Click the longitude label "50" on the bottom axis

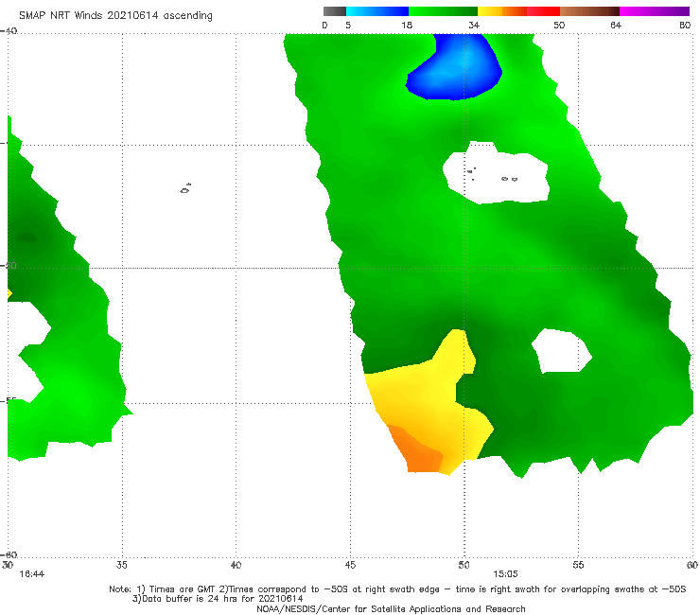pyautogui.click(x=464, y=565)
